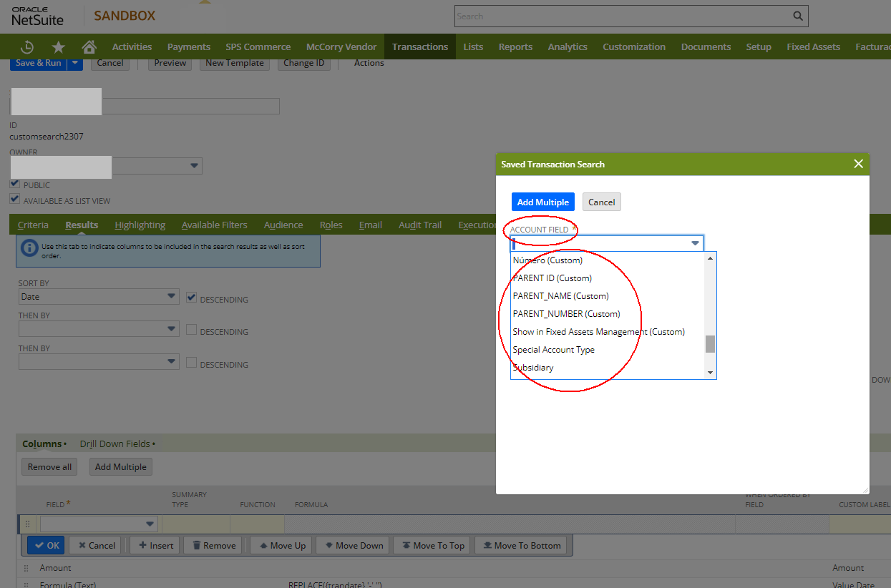Switch to the Highlighting tab

coord(140,225)
